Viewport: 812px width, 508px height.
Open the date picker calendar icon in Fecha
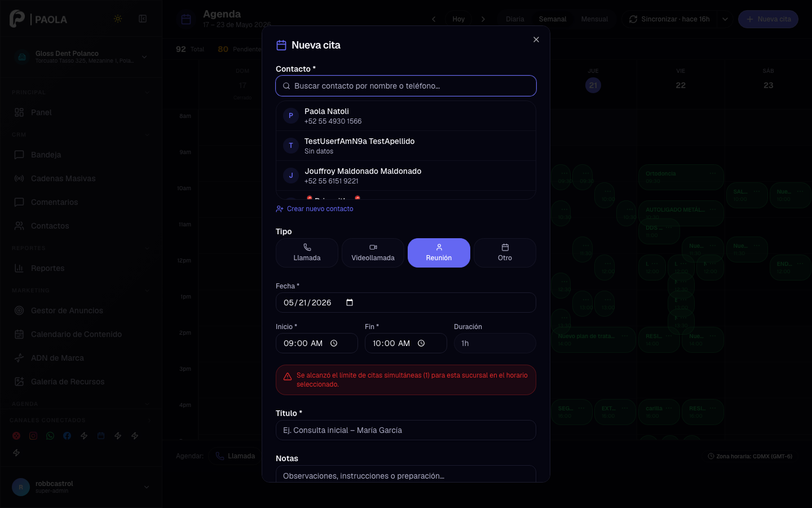point(350,303)
